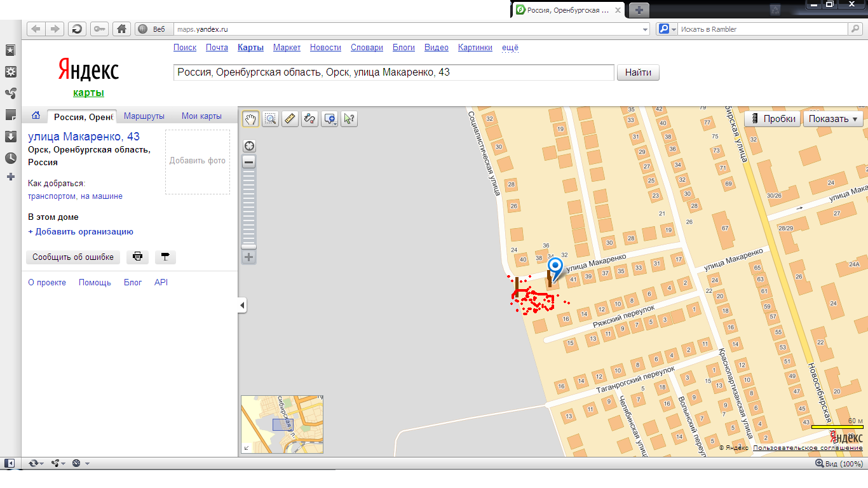The image size is (868, 488).
Task: Open Блоги in Yandex top navigation
Action: tap(403, 48)
